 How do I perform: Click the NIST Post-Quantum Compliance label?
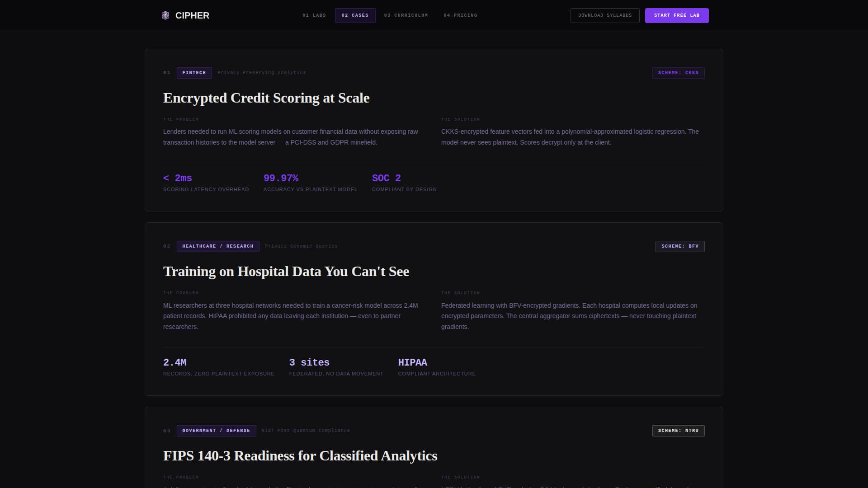306,431
